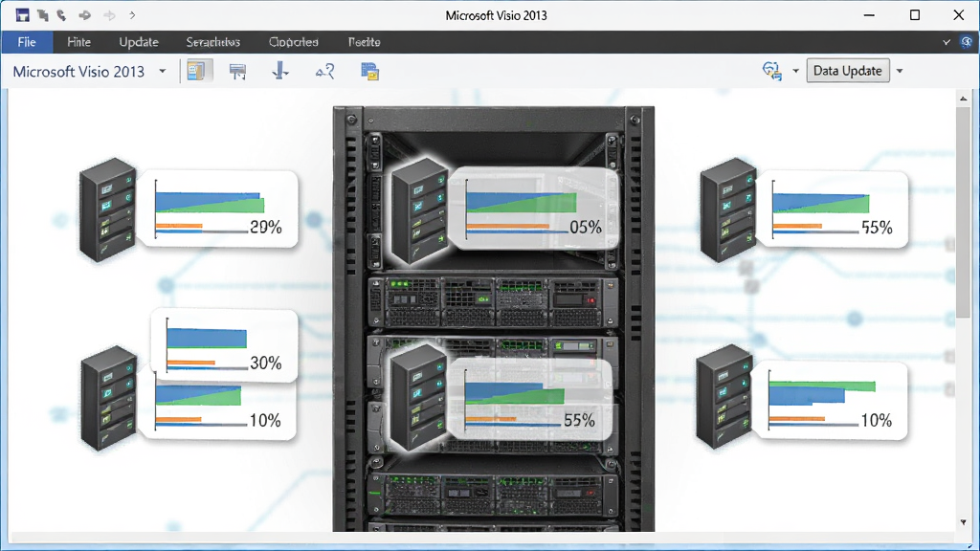Screen dimensions: 980x551
Task: Open the Clopcrted ribbon tab
Action: tap(293, 42)
